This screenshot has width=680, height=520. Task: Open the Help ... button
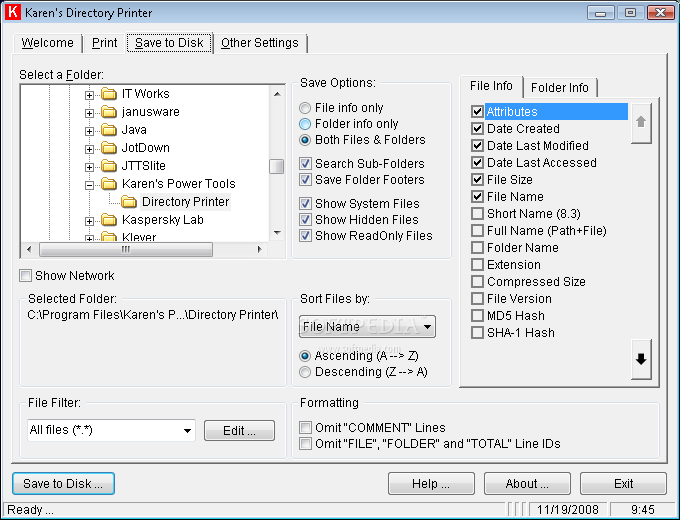coord(431,484)
